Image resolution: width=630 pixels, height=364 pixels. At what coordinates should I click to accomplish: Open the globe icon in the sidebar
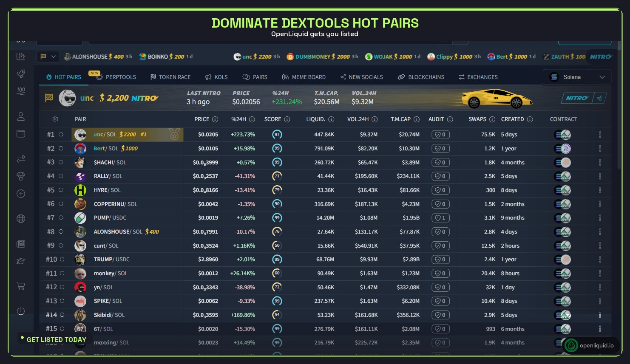click(x=20, y=219)
